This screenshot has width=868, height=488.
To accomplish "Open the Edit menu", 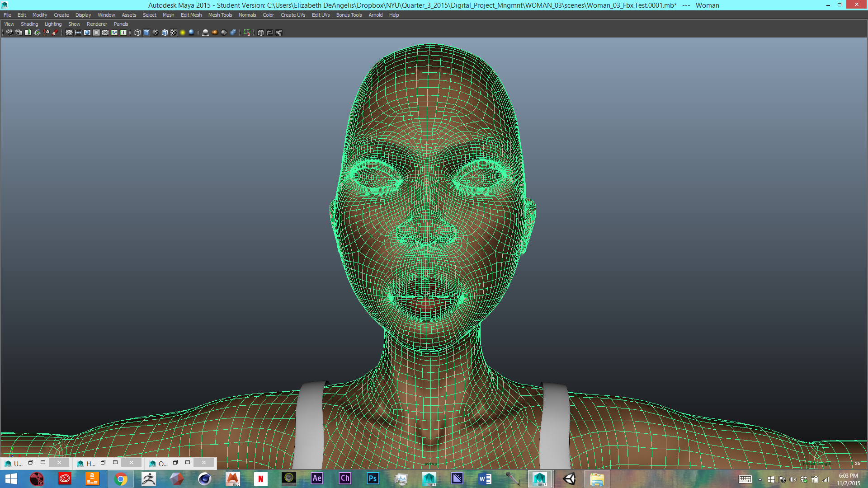I will click(x=22, y=15).
